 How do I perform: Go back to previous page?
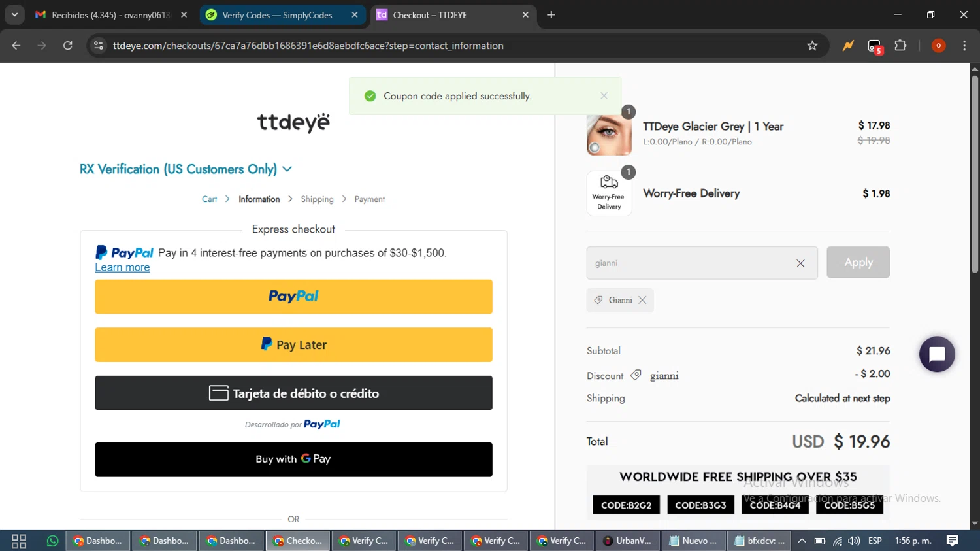(16, 46)
